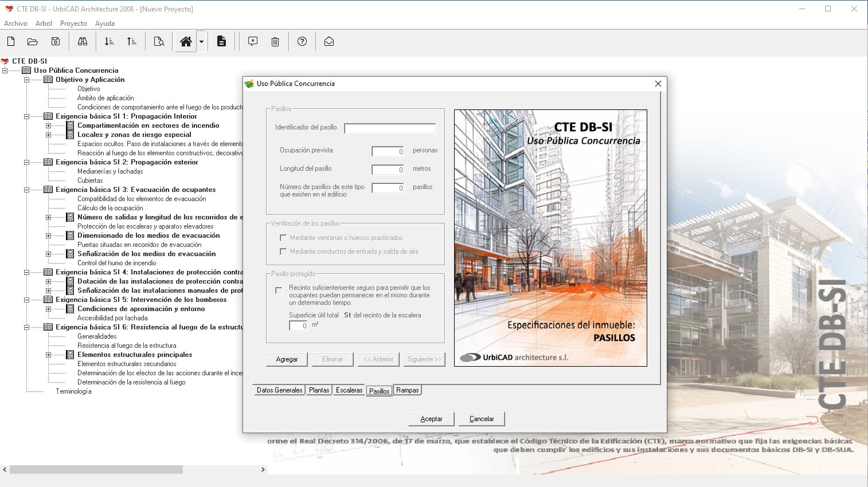Click Cancelar in the dialog

[x=482, y=419]
